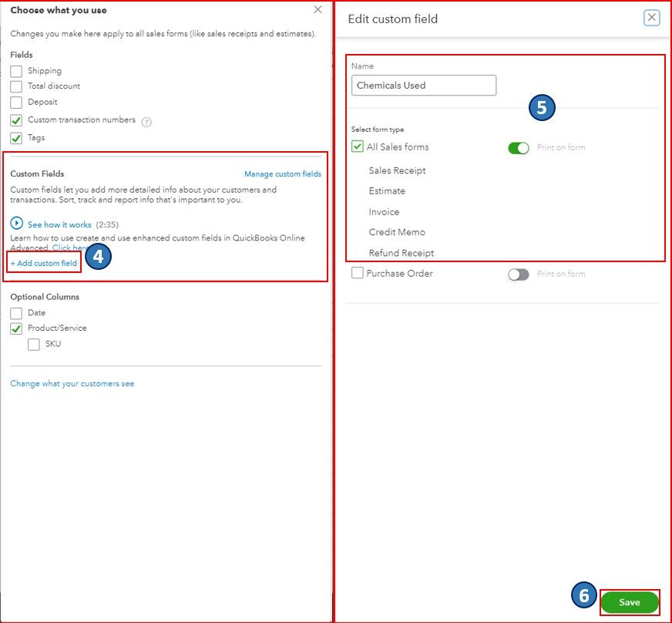
Task: Follow the Click here link
Action: (x=70, y=248)
